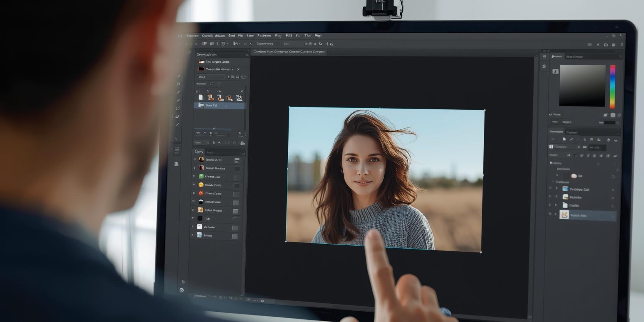
Task: Select the highlighted row in the left panel
Action: click(x=219, y=106)
